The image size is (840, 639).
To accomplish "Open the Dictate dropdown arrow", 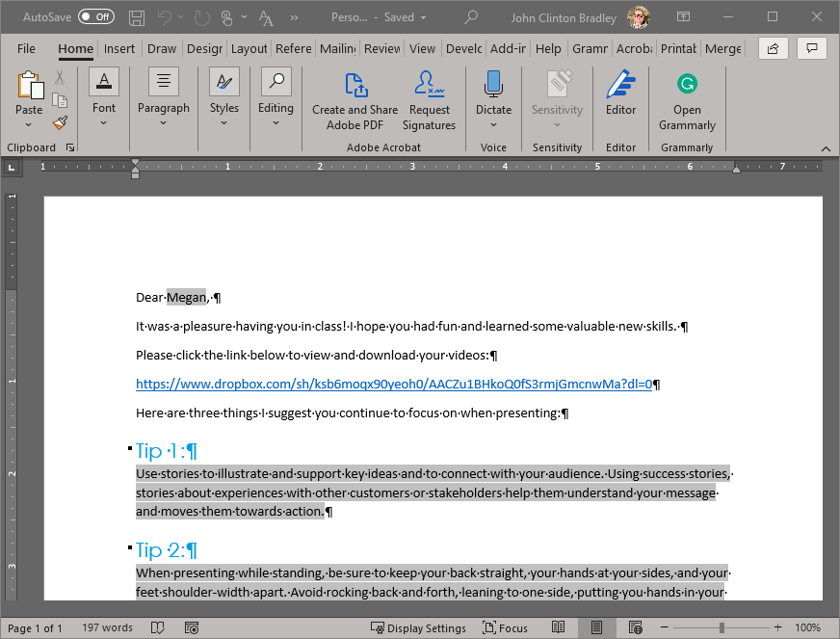I will click(493, 125).
